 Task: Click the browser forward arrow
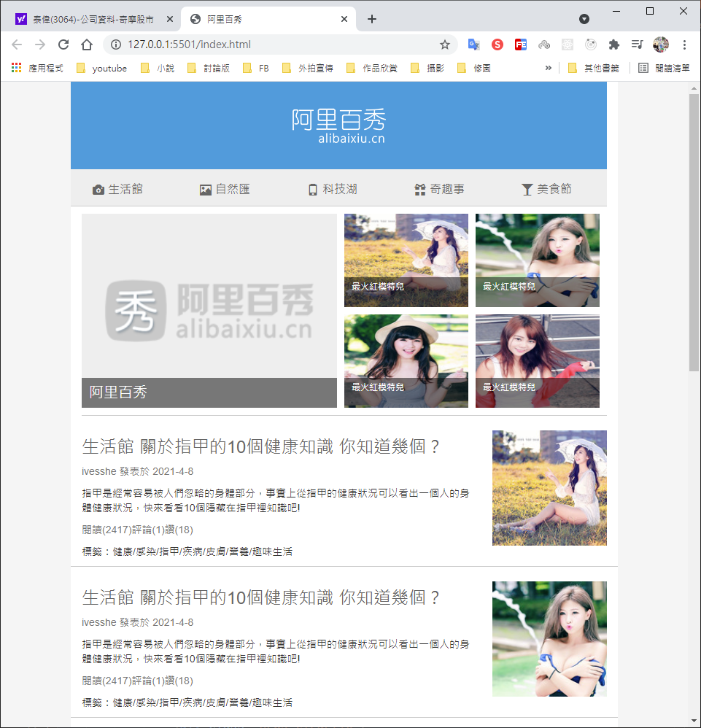click(x=40, y=44)
